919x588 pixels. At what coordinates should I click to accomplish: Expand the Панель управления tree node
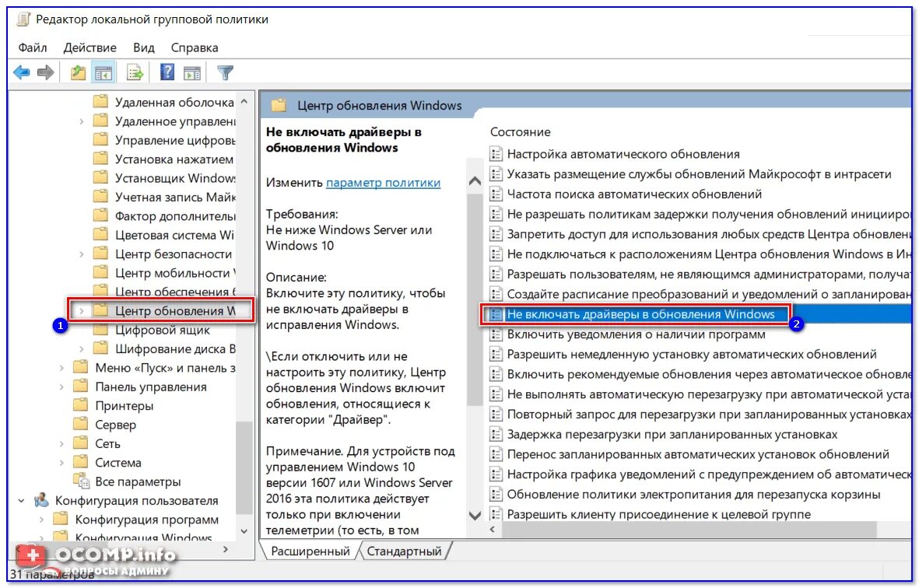[61, 387]
